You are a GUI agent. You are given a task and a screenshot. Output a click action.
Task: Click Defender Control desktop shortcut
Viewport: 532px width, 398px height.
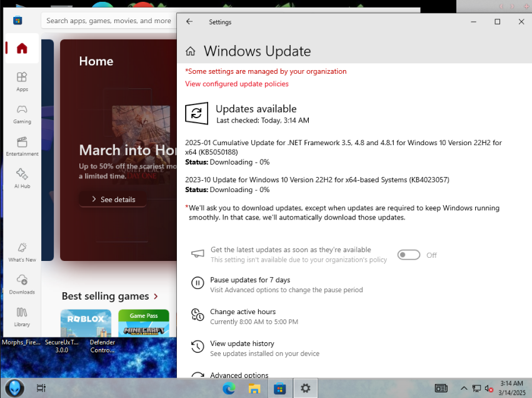(x=103, y=346)
